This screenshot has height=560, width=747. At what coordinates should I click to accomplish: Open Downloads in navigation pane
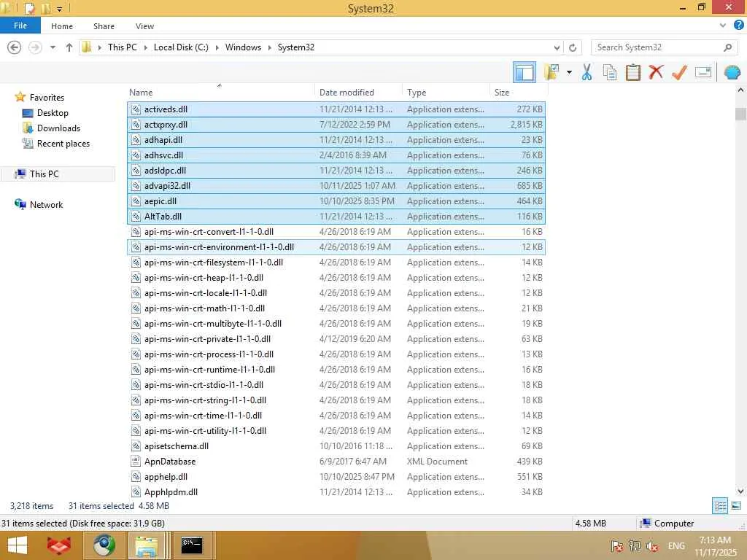coord(58,128)
